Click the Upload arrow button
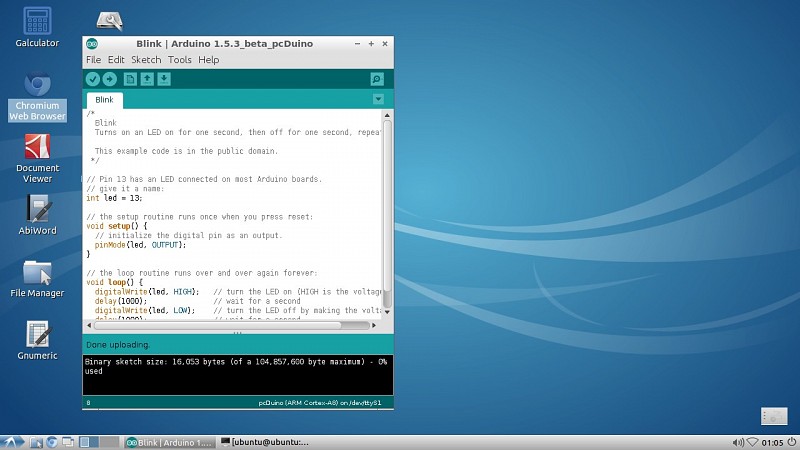Screen dimensions: 800x450 (x=110, y=79)
